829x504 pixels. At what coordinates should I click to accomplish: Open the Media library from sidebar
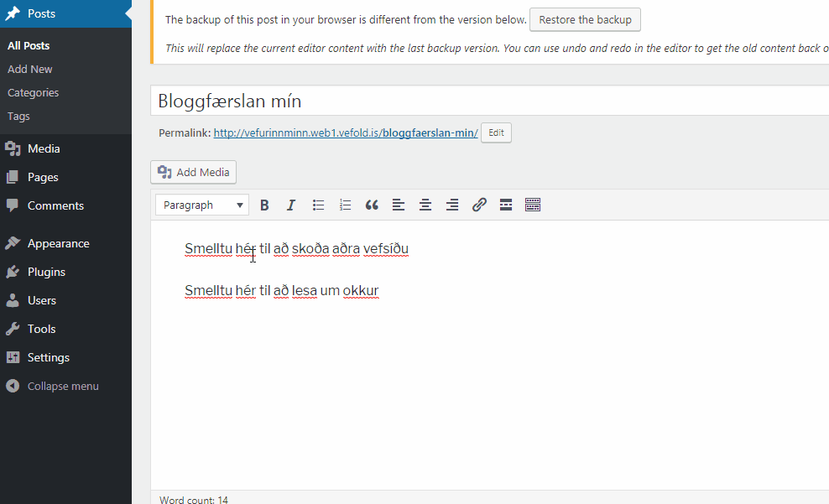pyautogui.click(x=44, y=148)
